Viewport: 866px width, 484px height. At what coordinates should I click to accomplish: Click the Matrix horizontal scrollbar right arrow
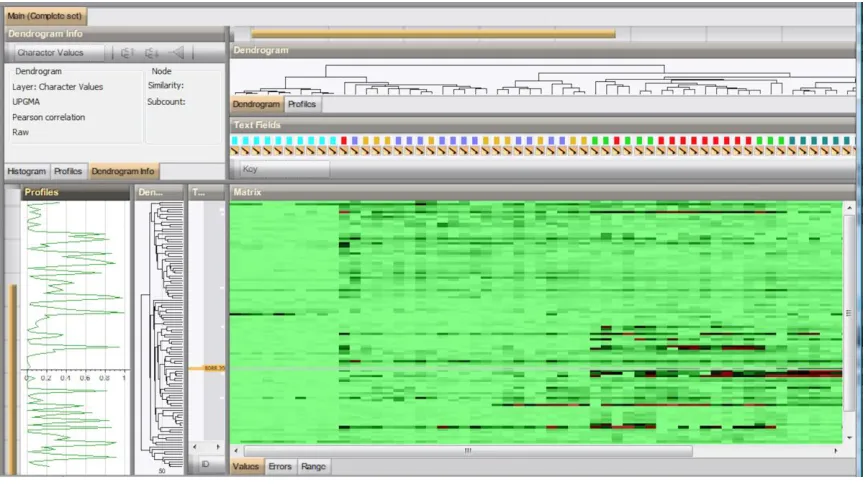pyautogui.click(x=836, y=451)
